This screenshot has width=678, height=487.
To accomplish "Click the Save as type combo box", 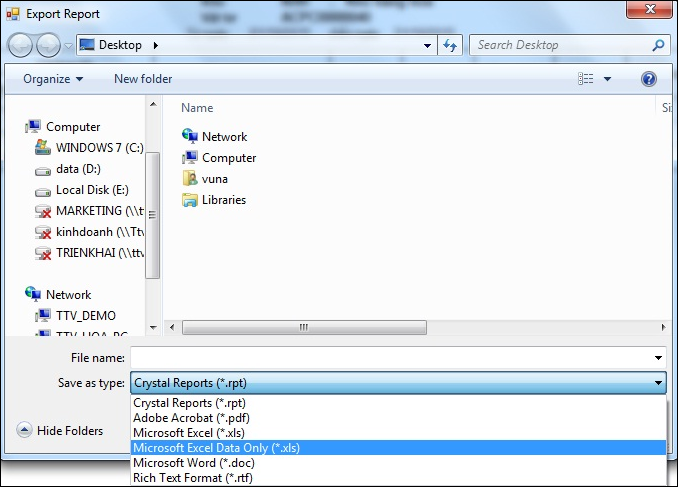I will point(398,383).
